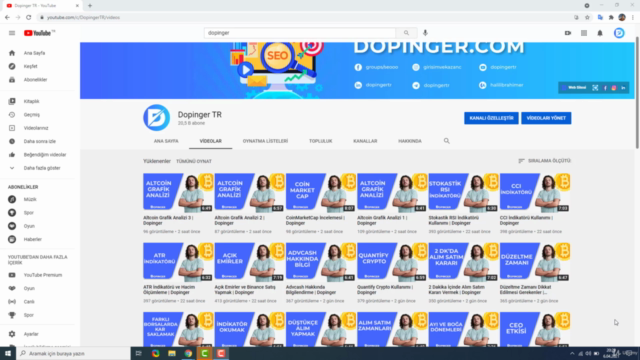Open Quantify Crypto video thumbnail

(x=392, y=262)
